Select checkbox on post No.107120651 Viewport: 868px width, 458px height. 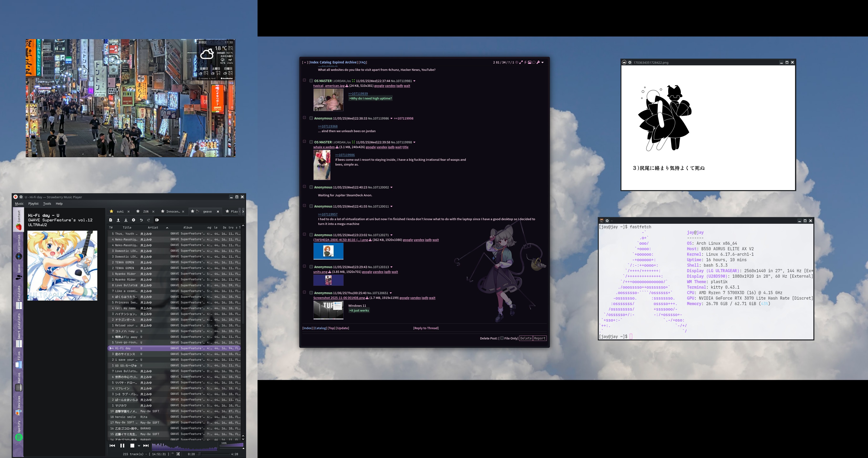[311, 293]
